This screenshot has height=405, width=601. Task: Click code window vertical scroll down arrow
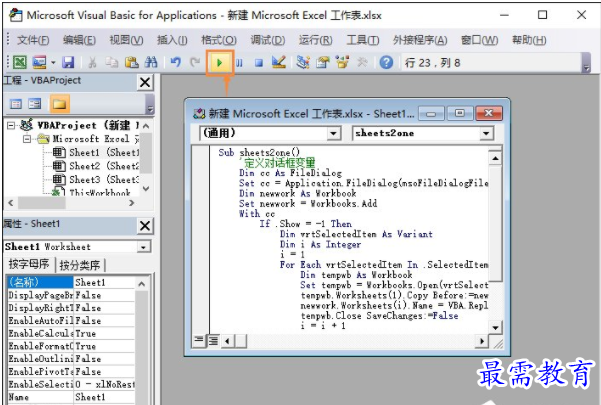495,328
